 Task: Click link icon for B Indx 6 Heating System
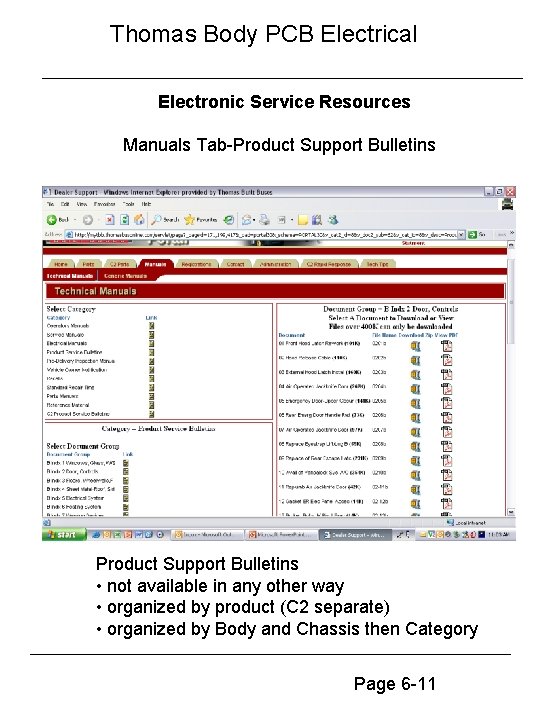click(x=125, y=507)
